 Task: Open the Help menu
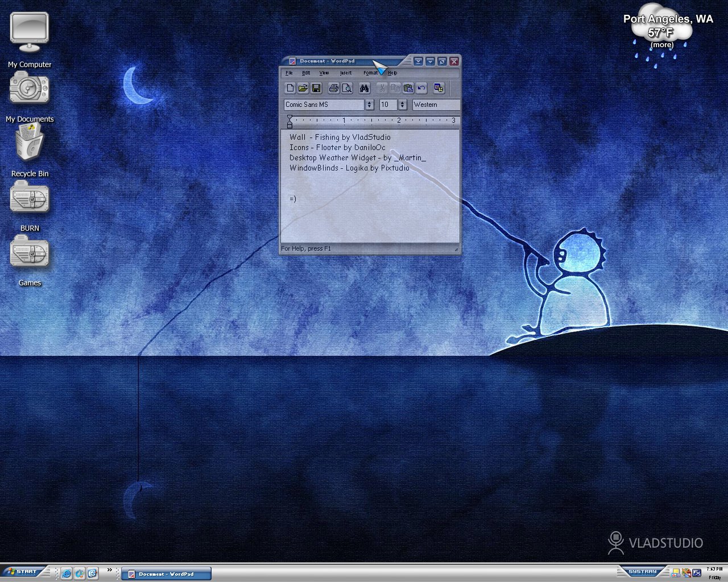pyautogui.click(x=392, y=73)
